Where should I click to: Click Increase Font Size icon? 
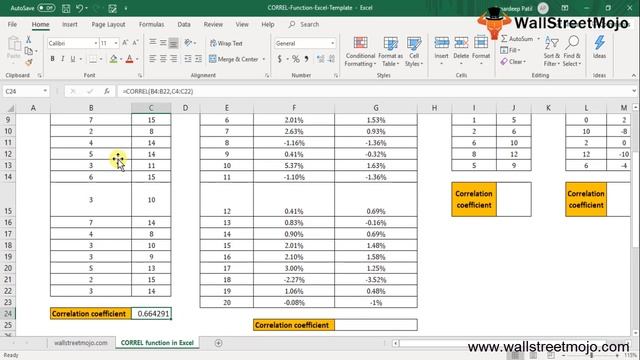coord(125,43)
